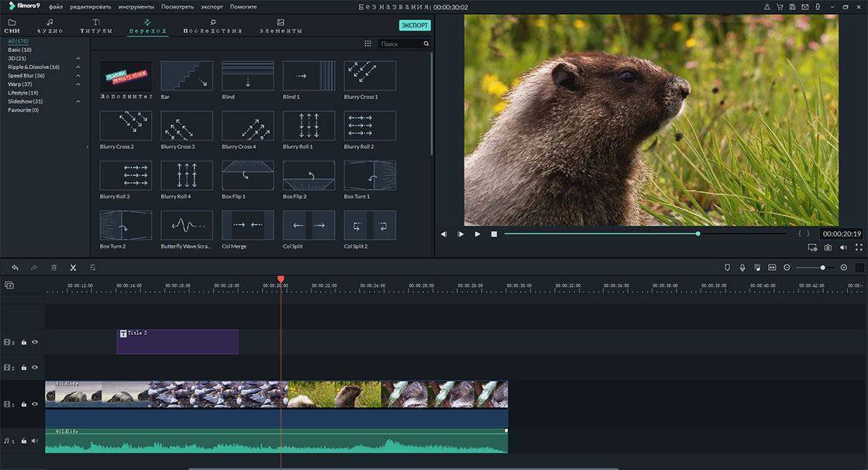The height and width of the screenshot is (470, 868).
Task: Take a snapshot with the camera icon
Action: 828,247
